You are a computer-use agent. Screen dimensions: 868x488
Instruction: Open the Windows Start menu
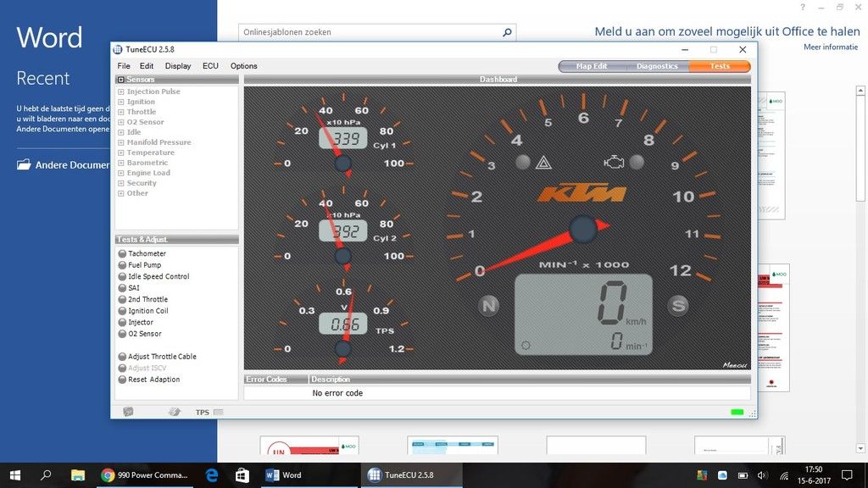pyautogui.click(x=15, y=475)
